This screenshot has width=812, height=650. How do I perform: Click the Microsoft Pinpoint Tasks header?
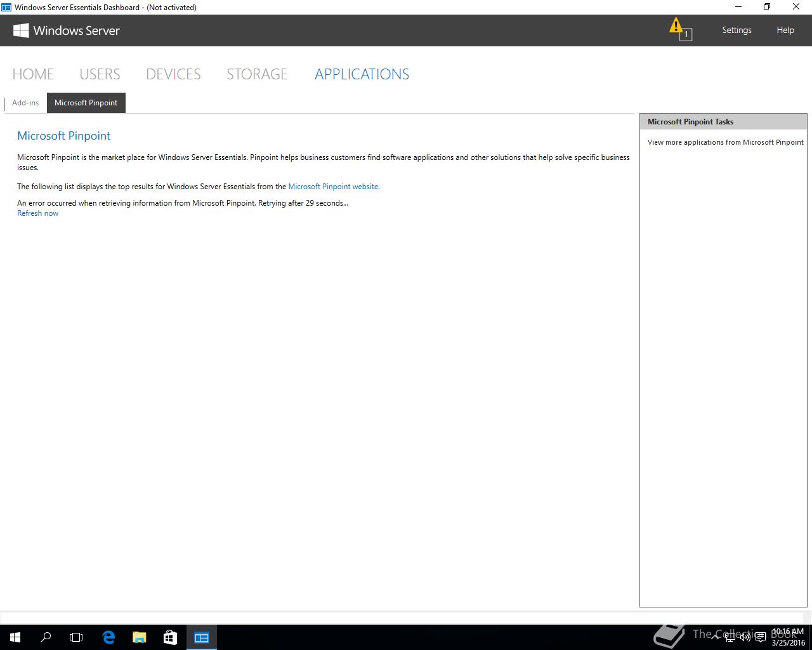click(x=723, y=122)
